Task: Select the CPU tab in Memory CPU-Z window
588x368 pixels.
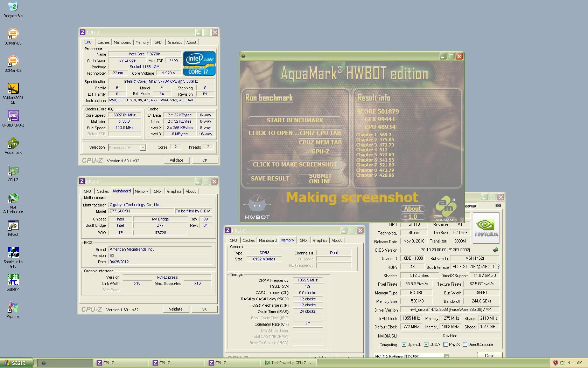Action: pos(233,240)
